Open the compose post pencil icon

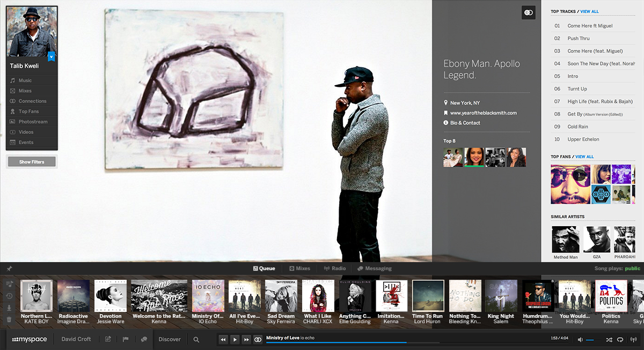108,339
